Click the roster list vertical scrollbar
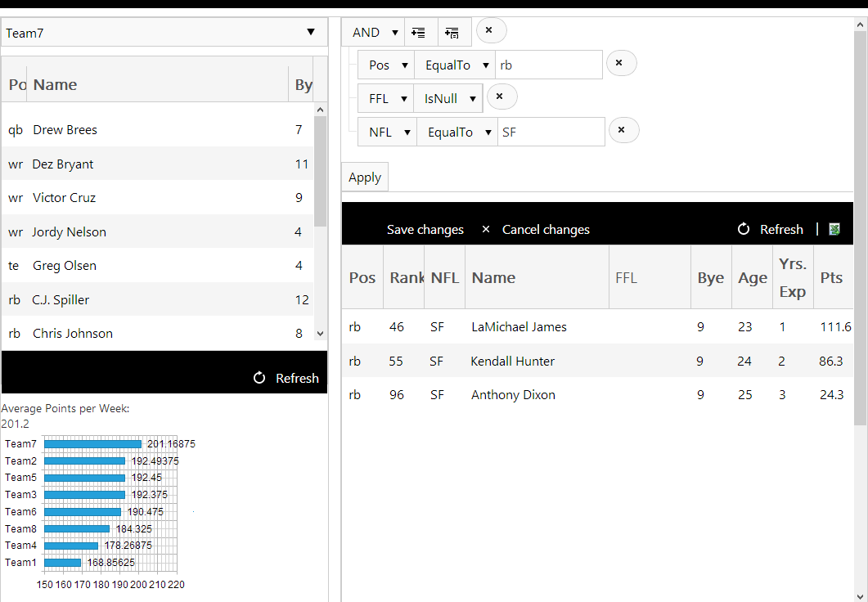Image resolution: width=868 pixels, height=602 pixels. [x=321, y=172]
